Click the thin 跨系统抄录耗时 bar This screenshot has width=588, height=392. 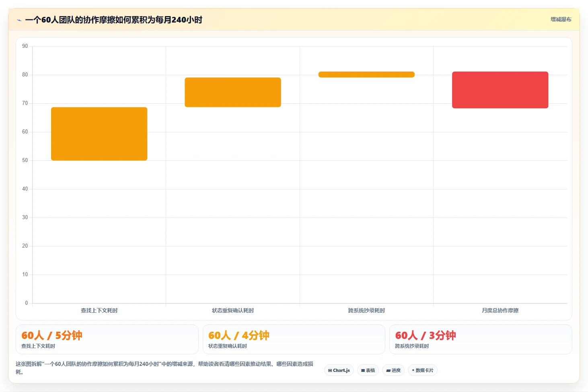click(x=366, y=74)
